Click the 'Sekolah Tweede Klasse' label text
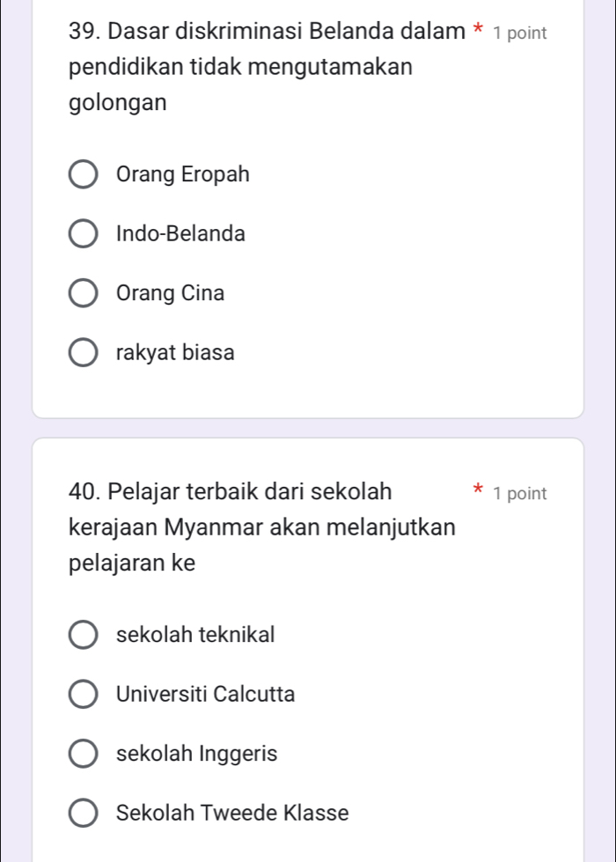616x862 pixels. click(231, 813)
